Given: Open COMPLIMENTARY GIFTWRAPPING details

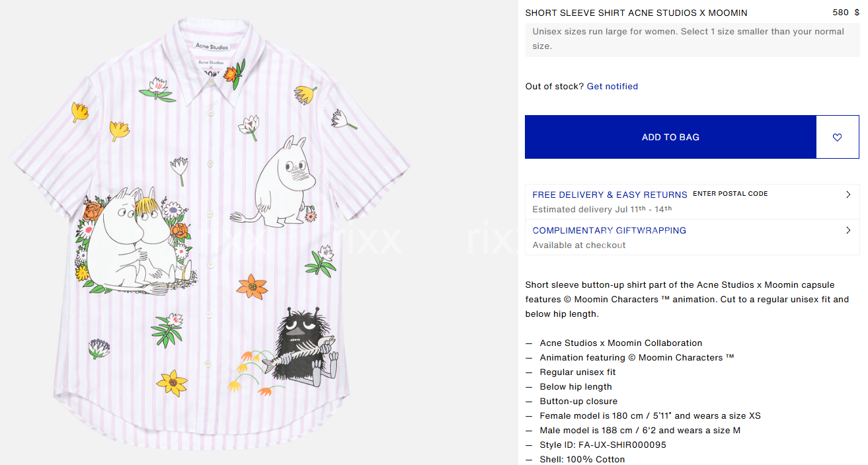Looking at the screenshot, I should coord(609,230).
